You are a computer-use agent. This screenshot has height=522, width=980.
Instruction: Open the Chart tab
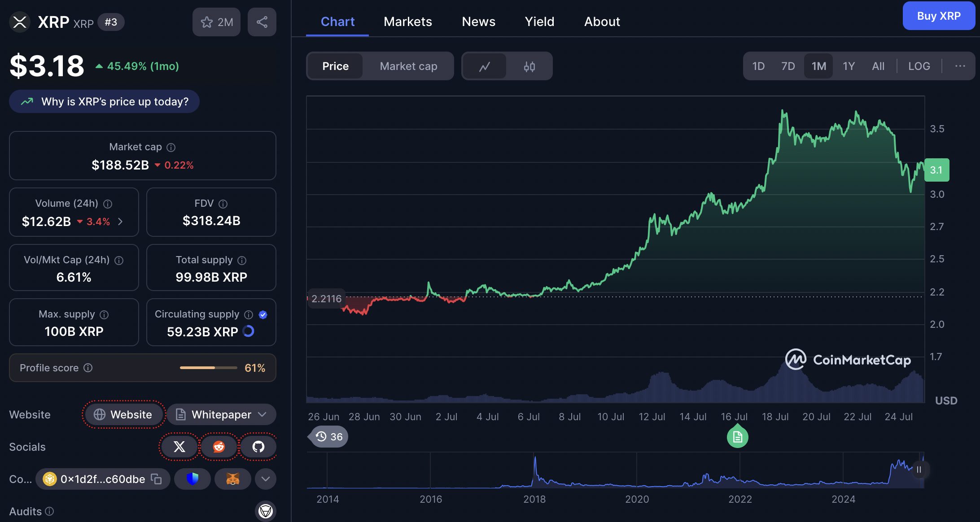coord(337,22)
